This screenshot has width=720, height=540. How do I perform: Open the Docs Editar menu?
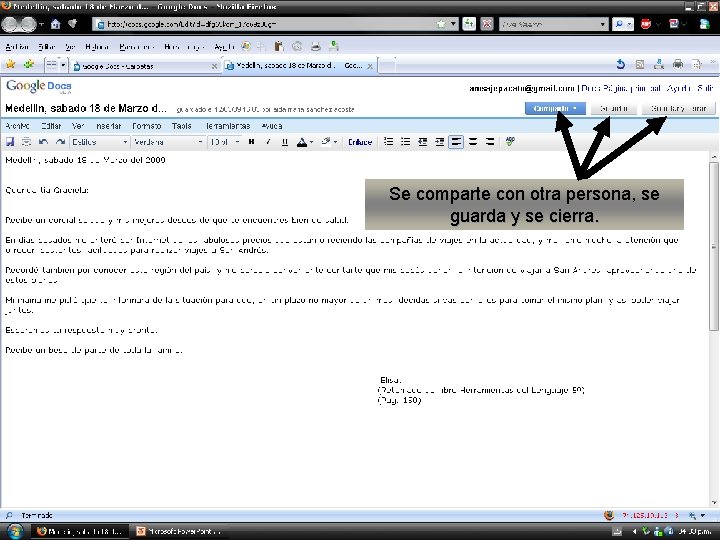[51, 126]
